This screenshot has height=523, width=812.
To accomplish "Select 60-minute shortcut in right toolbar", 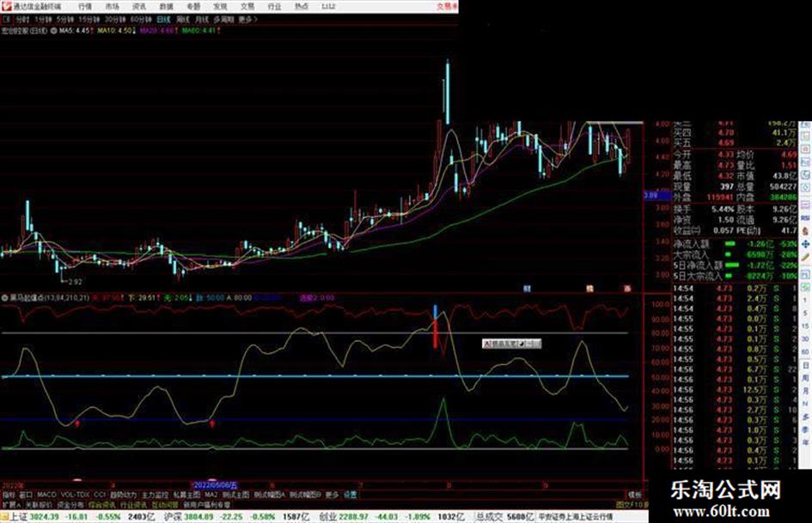I will pos(805,351).
